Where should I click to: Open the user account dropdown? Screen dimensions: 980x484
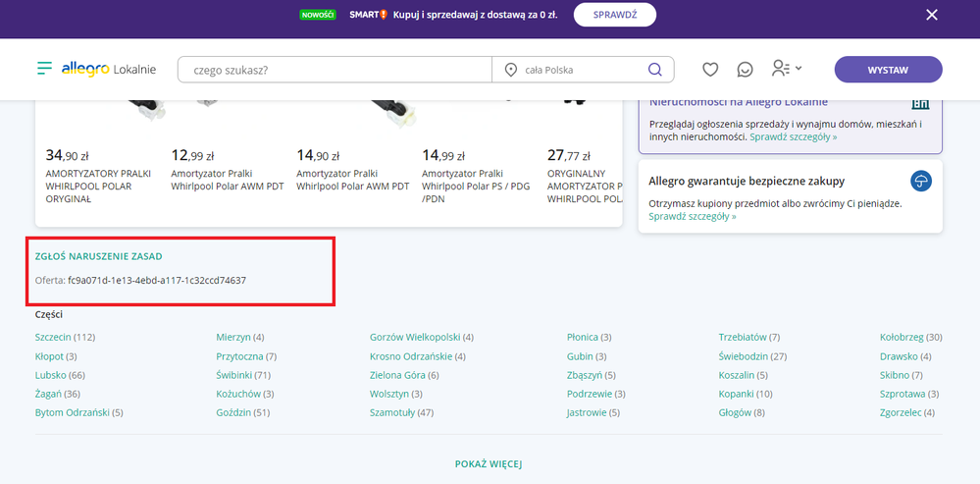787,69
